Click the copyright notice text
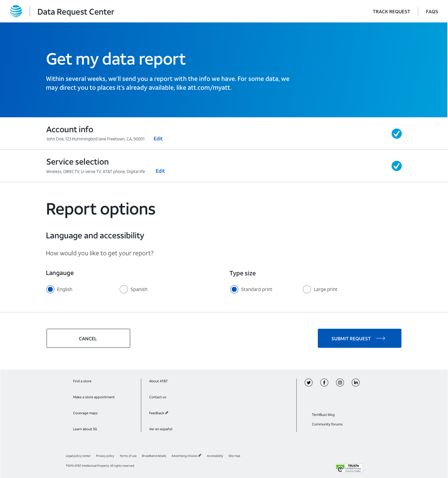The width and height of the screenshot is (448, 478). click(x=100, y=466)
